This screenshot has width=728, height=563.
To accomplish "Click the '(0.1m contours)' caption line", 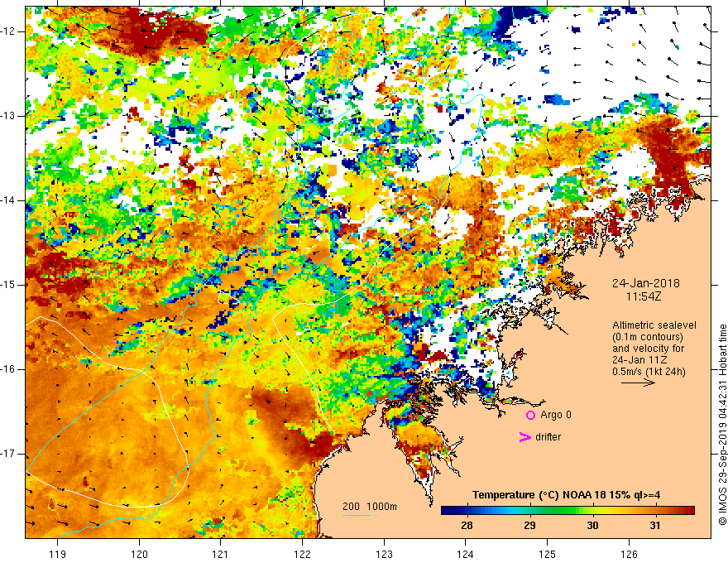I will [x=648, y=337].
